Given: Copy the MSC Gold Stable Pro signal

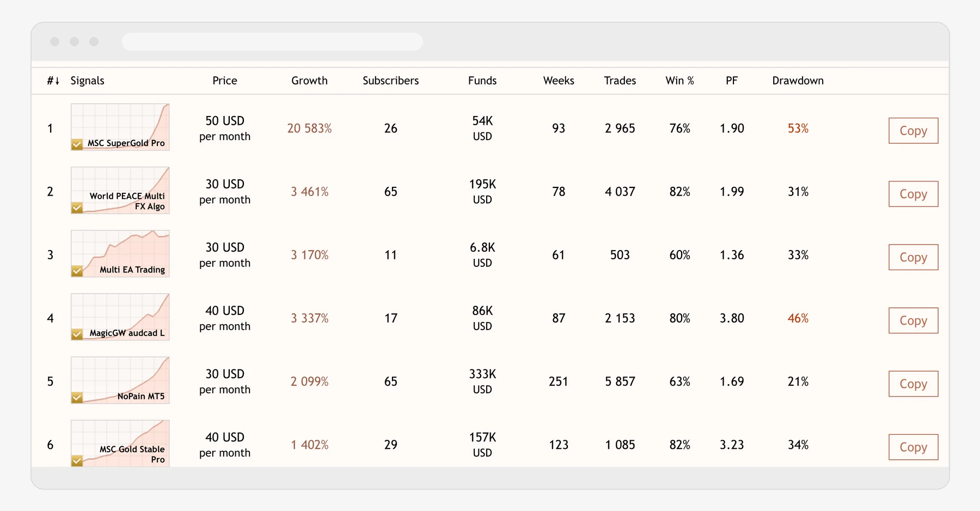Looking at the screenshot, I should point(913,447).
